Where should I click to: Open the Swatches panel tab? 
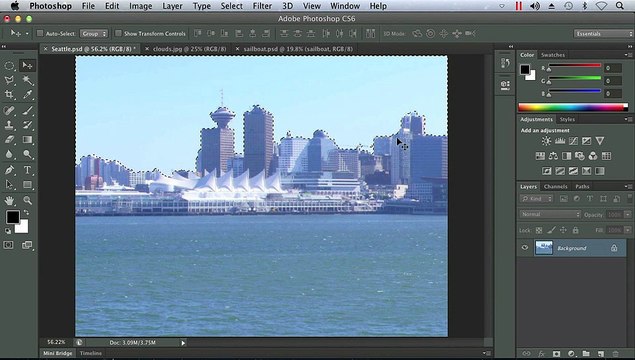[x=553, y=55]
